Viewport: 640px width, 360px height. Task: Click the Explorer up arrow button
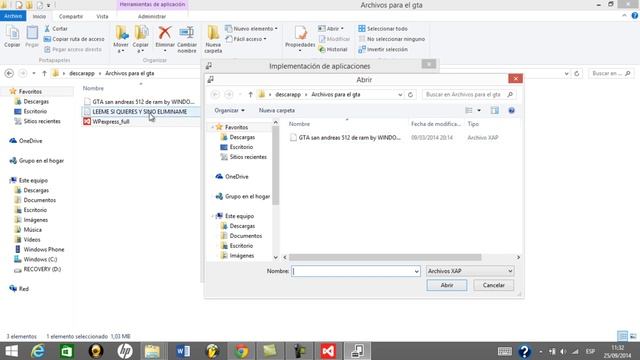coord(44,73)
